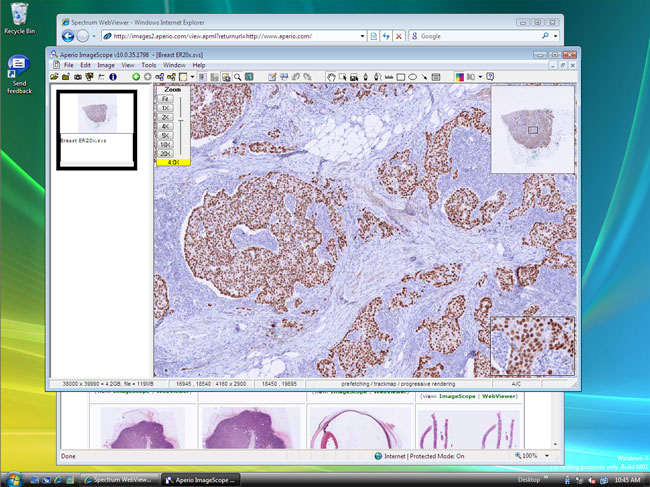Open IE status bar zoom level dropdown
This screenshot has width=650, height=487.
(547, 456)
